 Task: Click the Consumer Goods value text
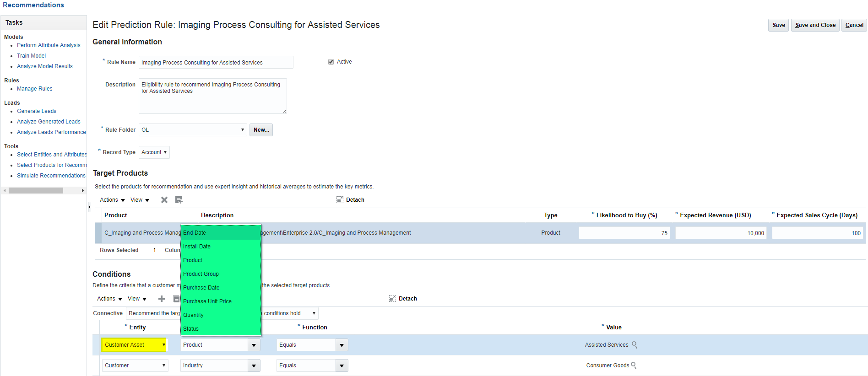tap(608, 365)
